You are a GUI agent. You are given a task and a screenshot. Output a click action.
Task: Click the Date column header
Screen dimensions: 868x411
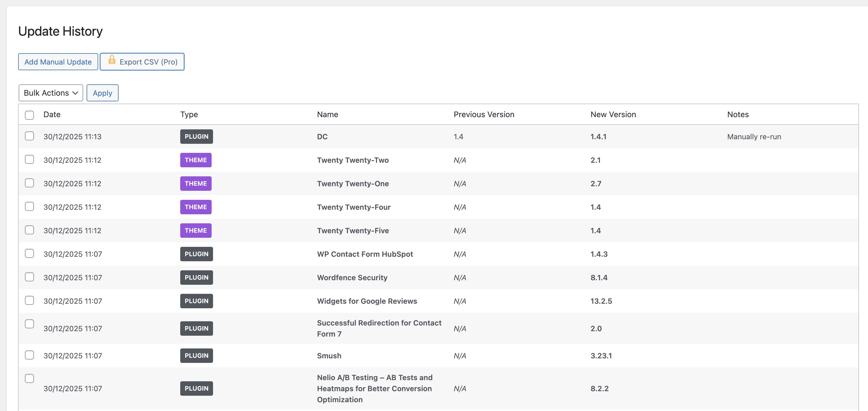pyautogui.click(x=52, y=114)
